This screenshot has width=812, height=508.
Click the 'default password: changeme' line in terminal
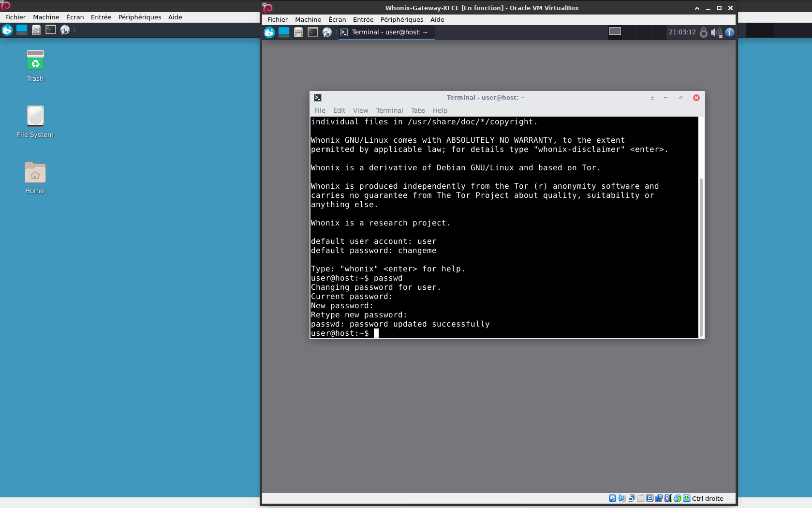(374, 251)
